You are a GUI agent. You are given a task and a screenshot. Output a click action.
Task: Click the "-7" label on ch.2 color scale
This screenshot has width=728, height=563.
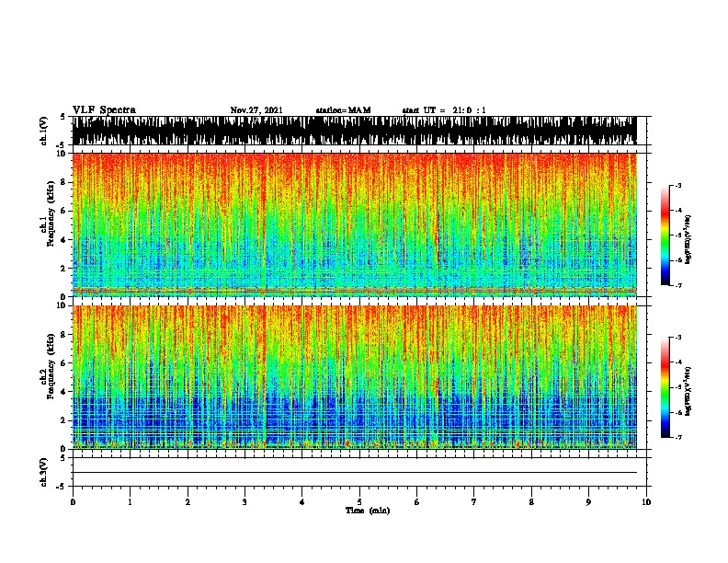[678, 438]
